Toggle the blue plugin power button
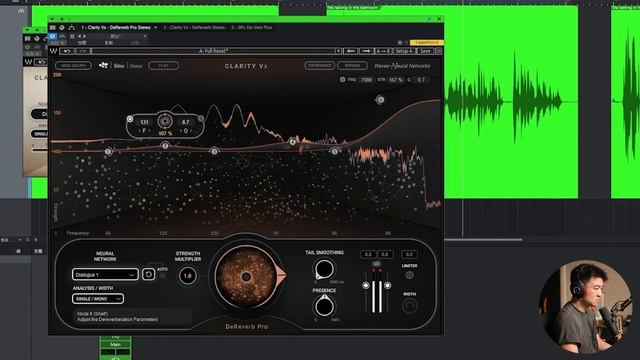This screenshot has width=640, height=360. click(x=53, y=36)
